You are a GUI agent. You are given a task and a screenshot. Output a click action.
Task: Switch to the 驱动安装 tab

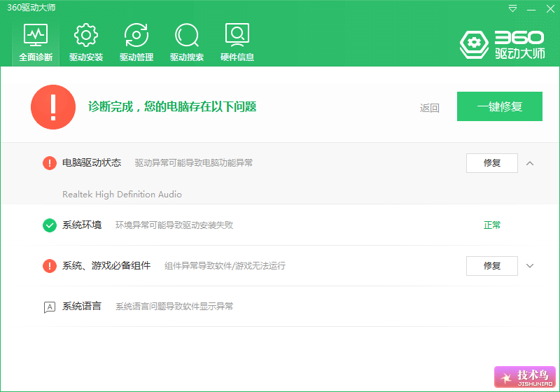[86, 43]
